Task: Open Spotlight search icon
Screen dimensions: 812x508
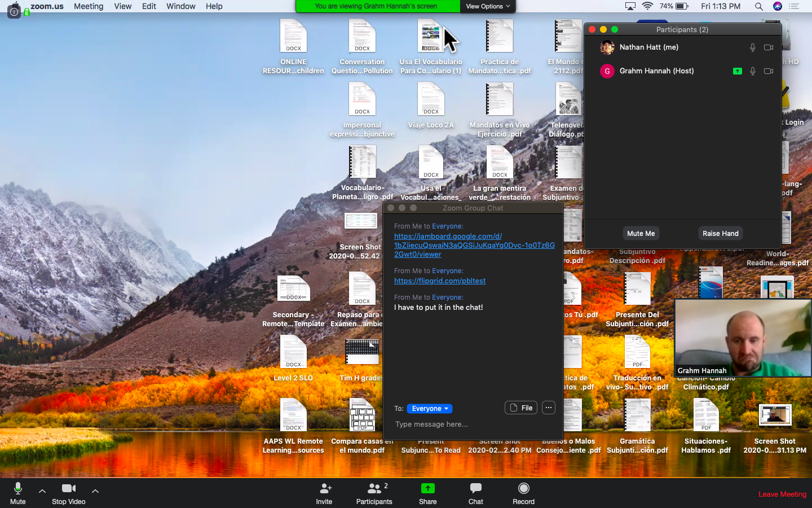Action: pyautogui.click(x=759, y=6)
